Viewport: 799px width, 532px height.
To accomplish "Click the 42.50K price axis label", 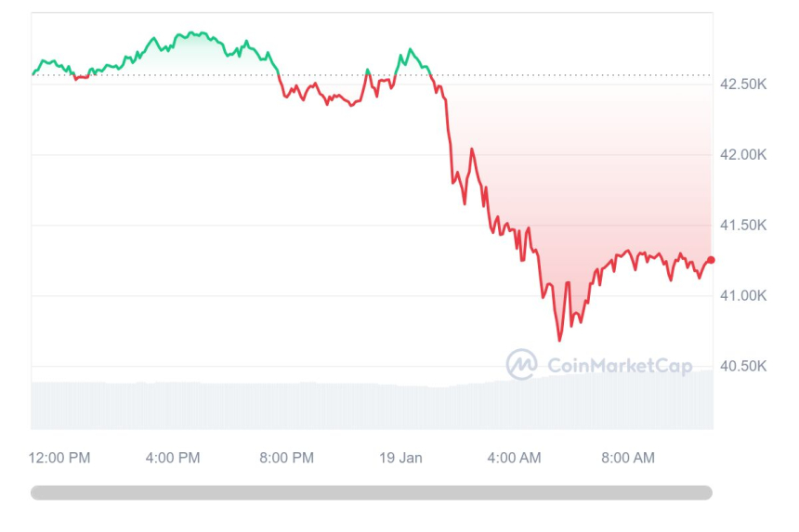I will [743, 84].
